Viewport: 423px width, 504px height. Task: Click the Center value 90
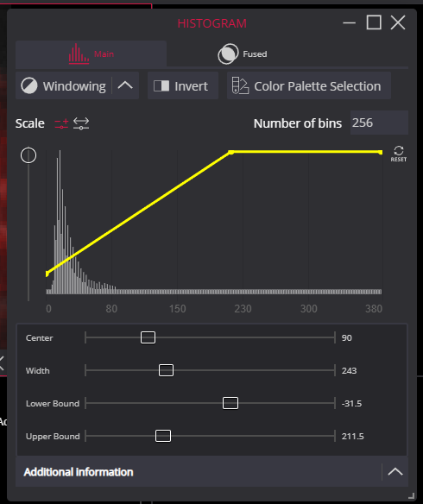(346, 337)
